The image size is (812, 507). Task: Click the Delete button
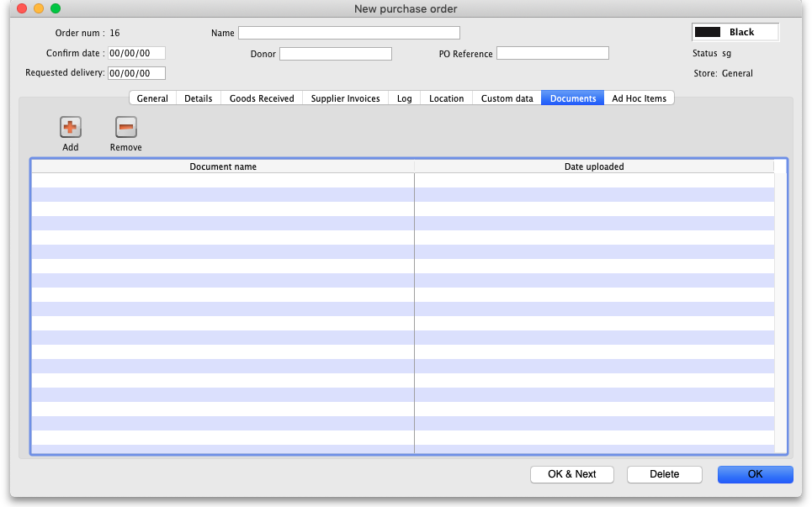[664, 474]
